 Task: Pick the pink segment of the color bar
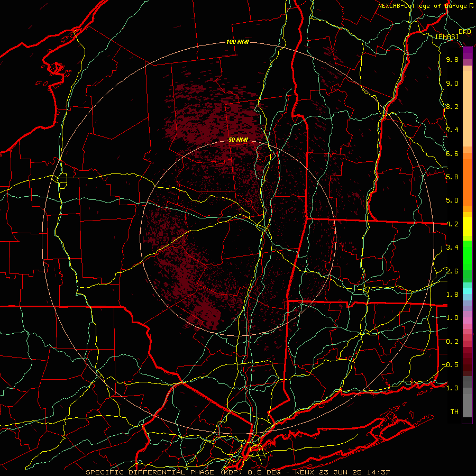pos(467,321)
